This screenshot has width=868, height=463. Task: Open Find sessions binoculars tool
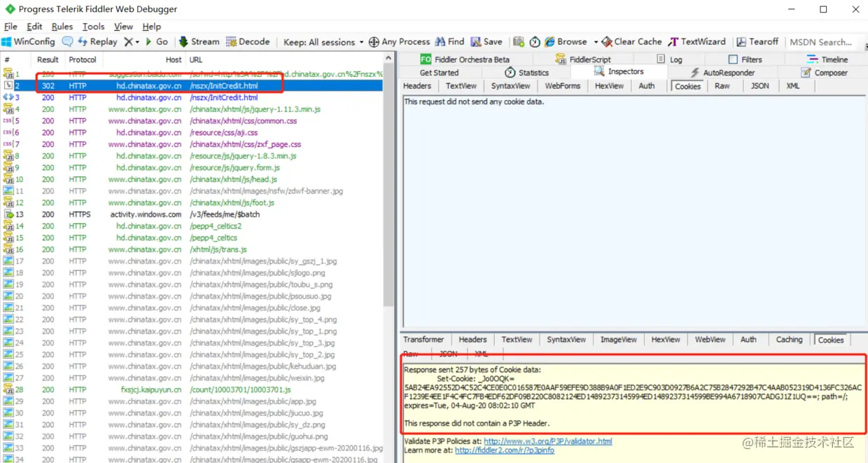click(x=449, y=42)
